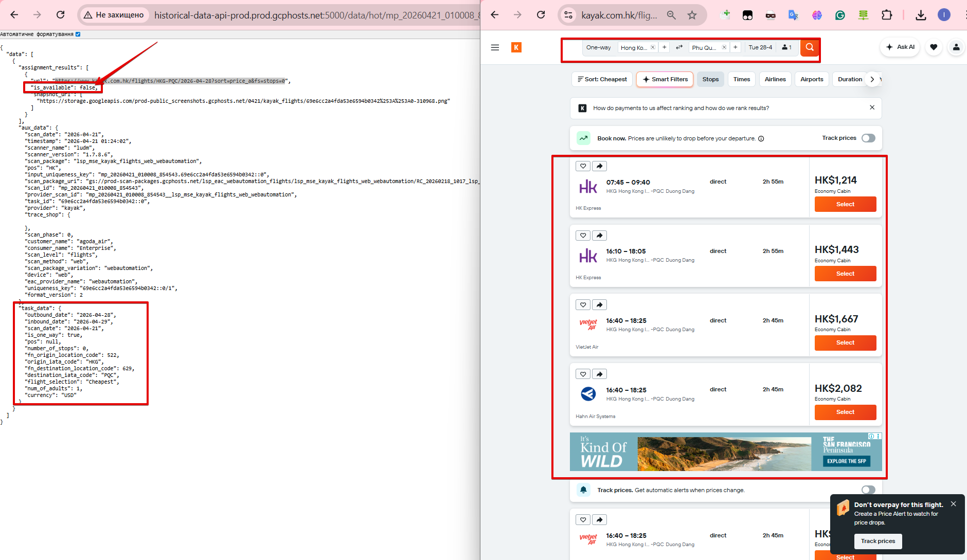Dismiss the payments ranking info banner
Screen dimensions: 967x560
coord(872,107)
